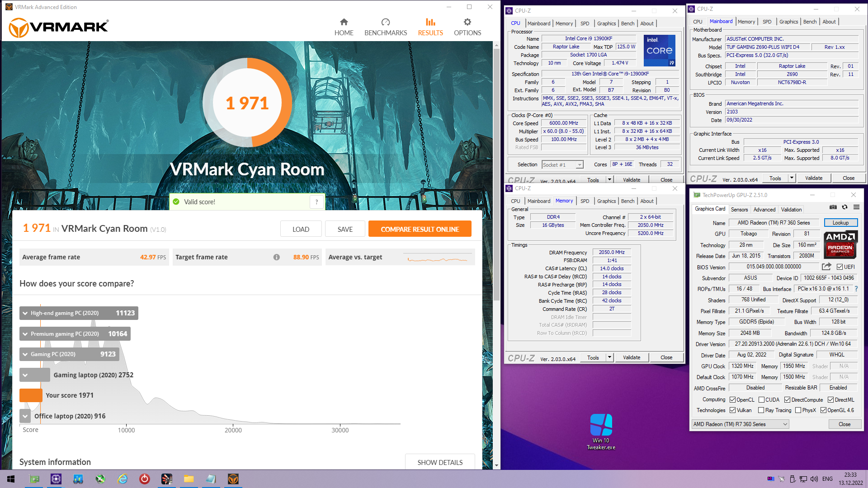
Task: Open Bench tab in CPU-Z Mainboard window
Action: [x=810, y=22]
